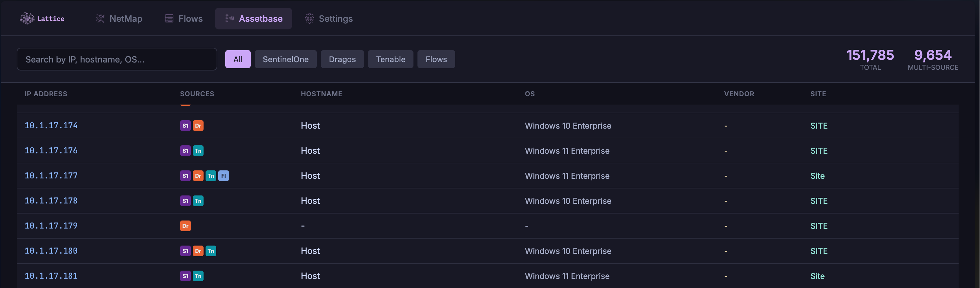Image resolution: width=980 pixels, height=288 pixels.
Task: Filter assets by SentinelOne
Action: [285, 59]
